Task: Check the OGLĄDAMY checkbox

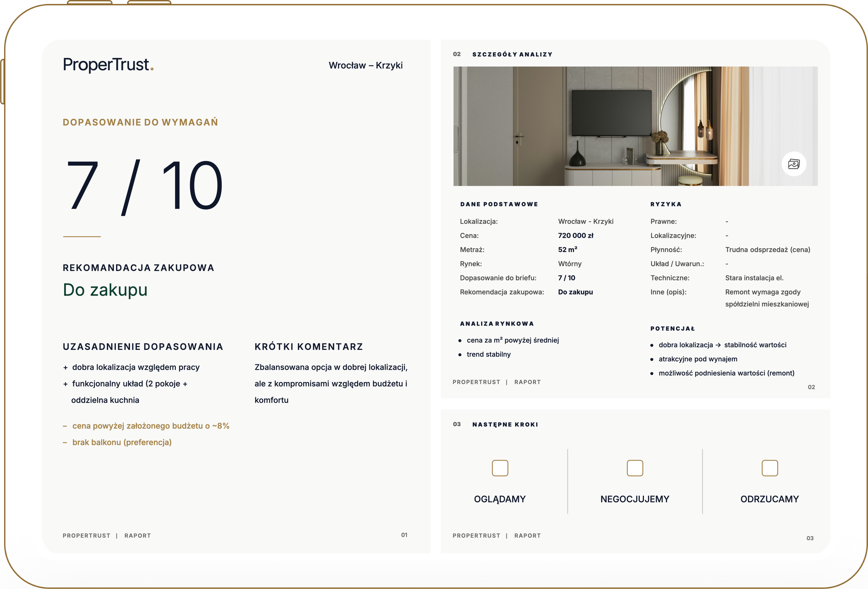Action: 500,468
